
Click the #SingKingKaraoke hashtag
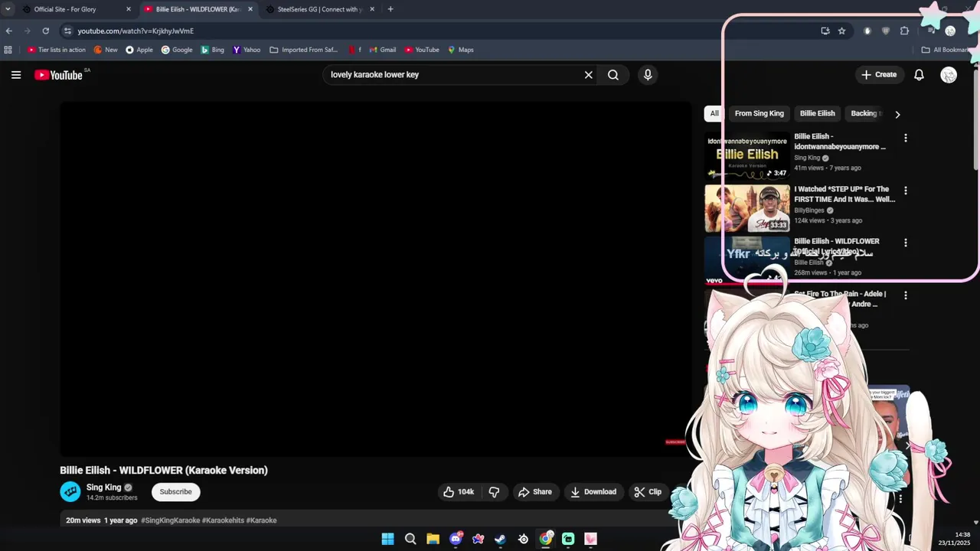click(x=170, y=520)
